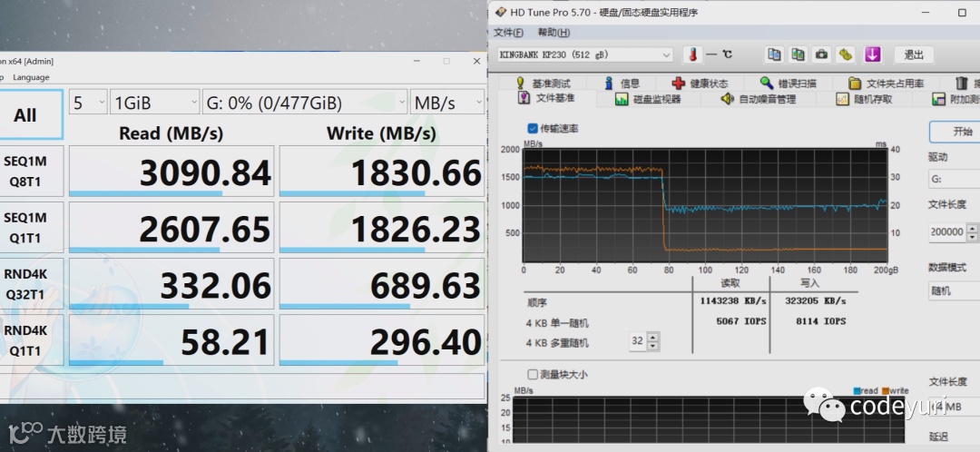Viewport: 980px width, 452px height.
Task: Toggle the 传输速率 transfer rate checkbox
Action: coord(533,128)
